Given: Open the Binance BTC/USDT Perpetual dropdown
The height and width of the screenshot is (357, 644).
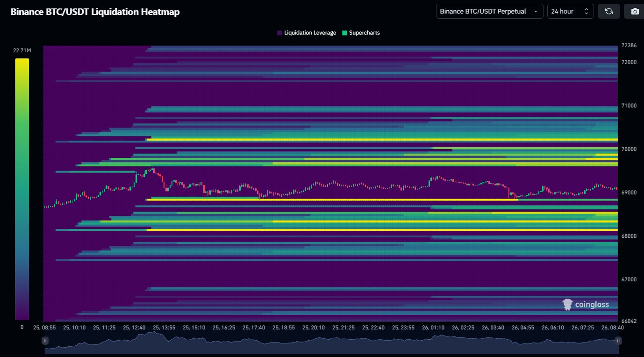Looking at the screenshot, I should (x=489, y=11).
